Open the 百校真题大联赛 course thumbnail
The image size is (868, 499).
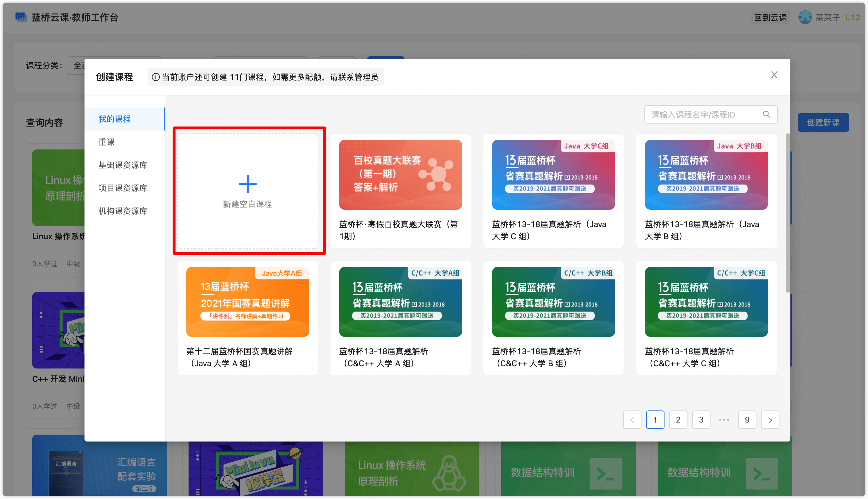pos(400,175)
